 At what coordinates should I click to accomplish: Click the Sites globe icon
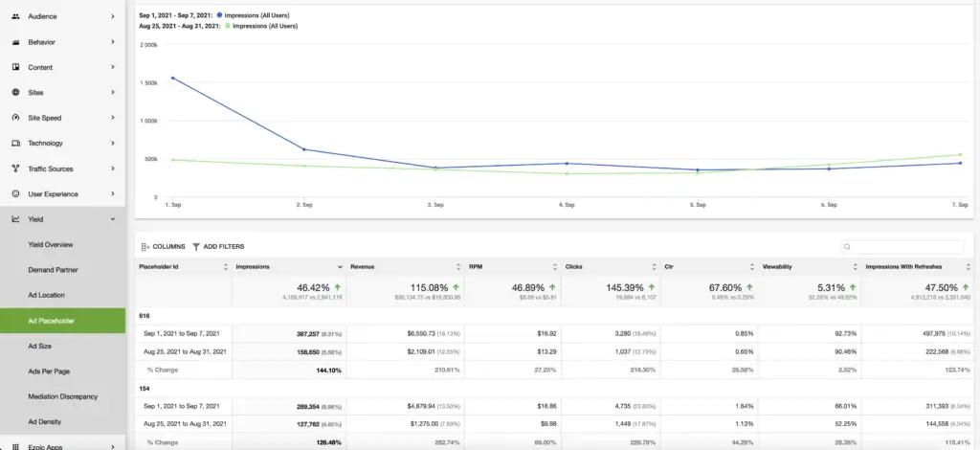click(15, 93)
